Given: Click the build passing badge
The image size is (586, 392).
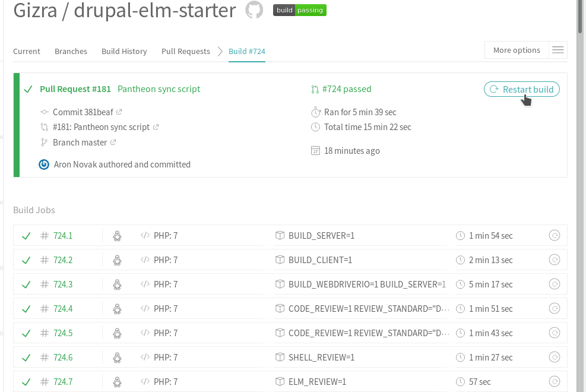Looking at the screenshot, I should [299, 10].
